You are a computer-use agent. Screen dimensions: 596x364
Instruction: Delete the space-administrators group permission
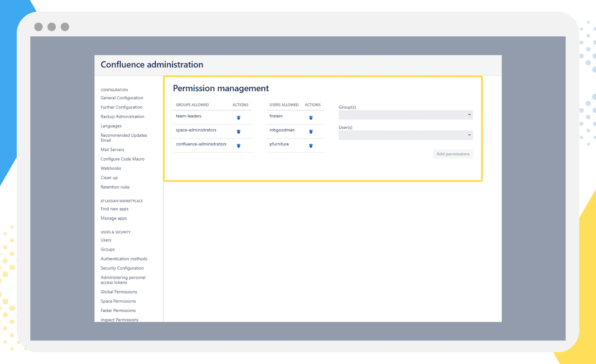[238, 131]
